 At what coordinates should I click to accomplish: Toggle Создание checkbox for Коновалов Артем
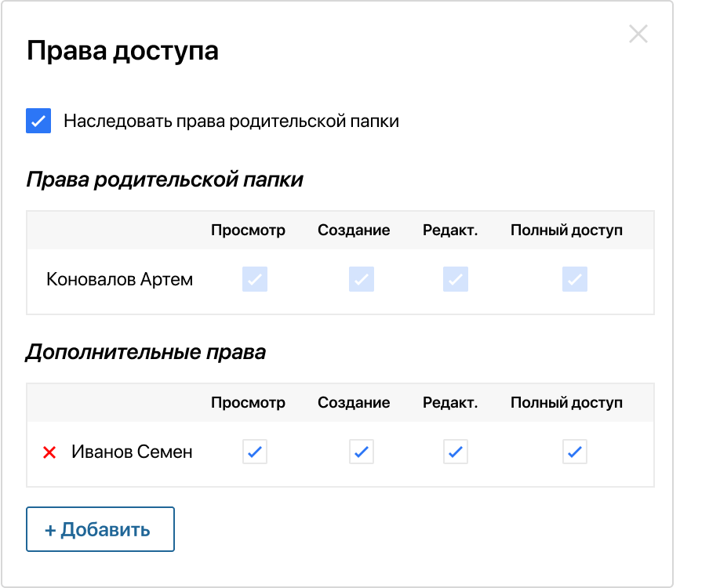coord(362,279)
